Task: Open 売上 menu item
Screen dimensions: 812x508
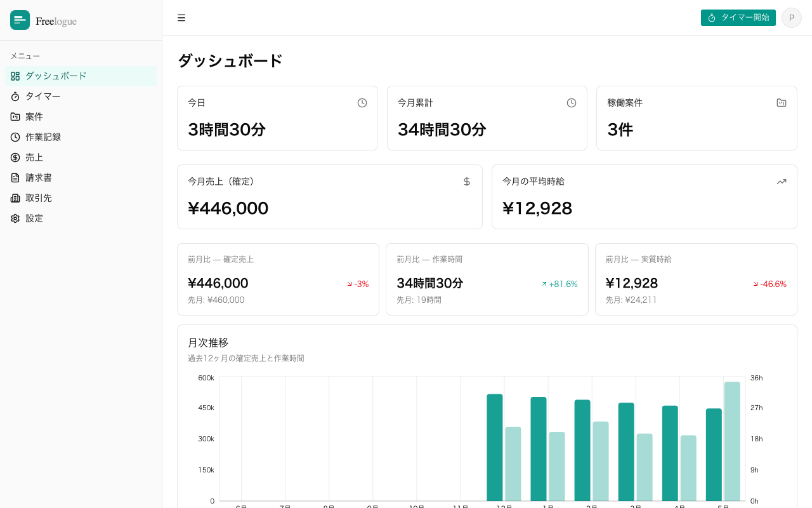Action: tap(81, 157)
